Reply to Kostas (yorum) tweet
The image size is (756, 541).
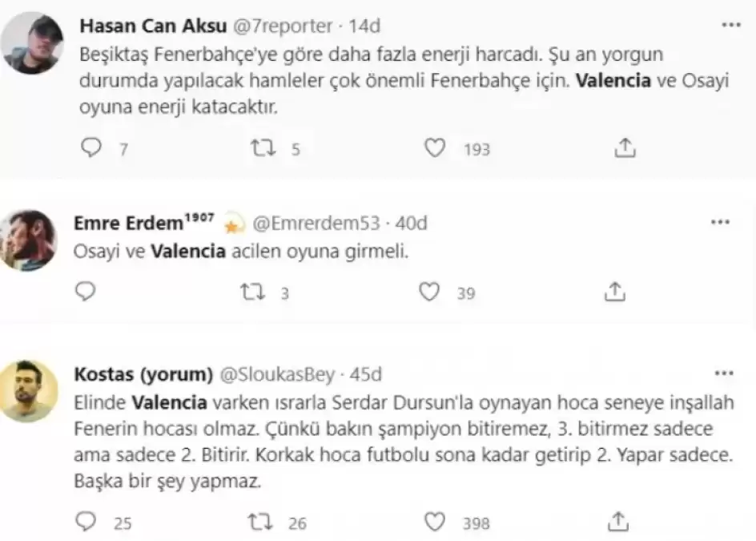click(x=84, y=523)
